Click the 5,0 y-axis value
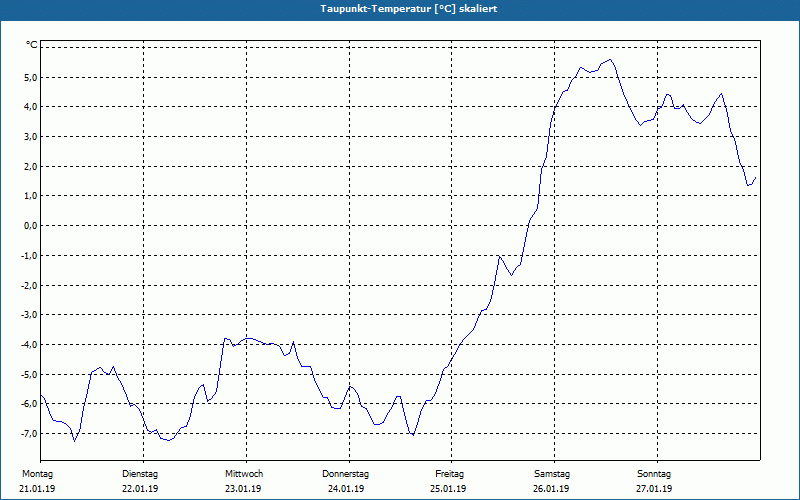The image size is (800, 500). pyautogui.click(x=30, y=78)
